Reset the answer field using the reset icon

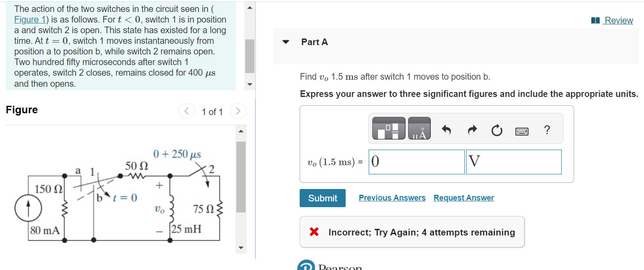coord(497,130)
